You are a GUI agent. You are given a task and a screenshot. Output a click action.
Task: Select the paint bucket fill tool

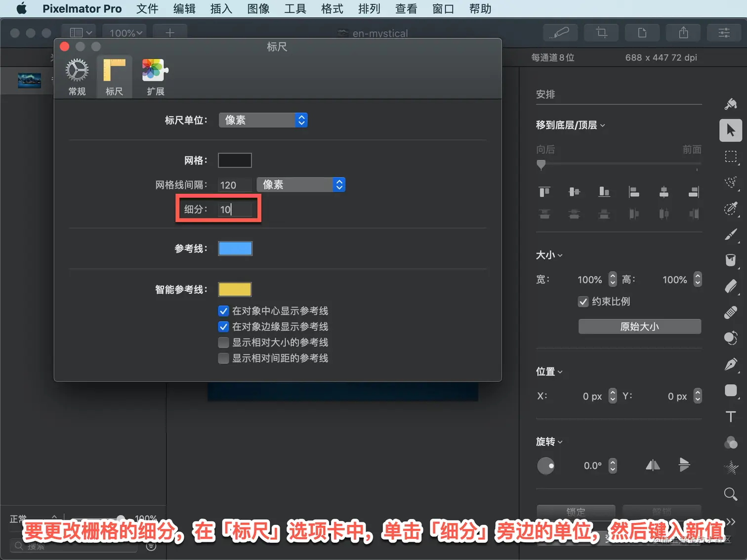tap(731, 260)
